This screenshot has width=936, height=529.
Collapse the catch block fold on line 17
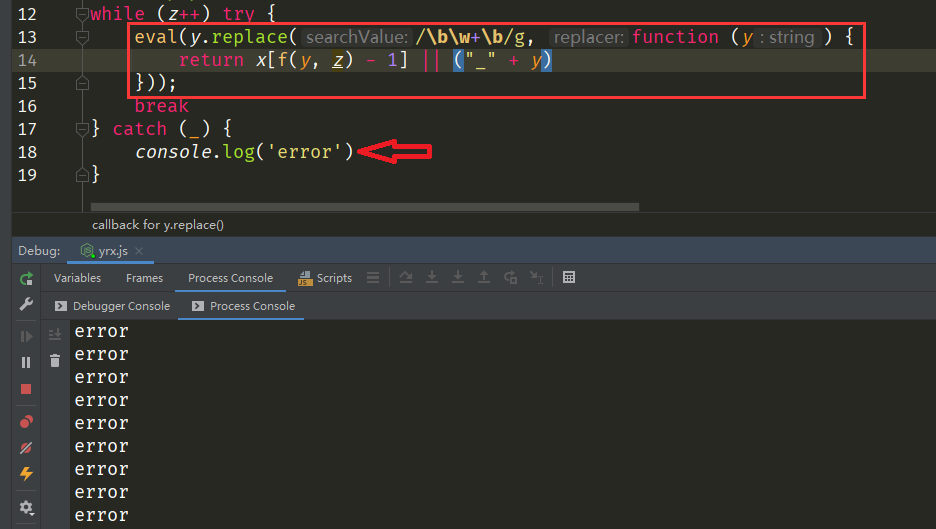point(83,129)
